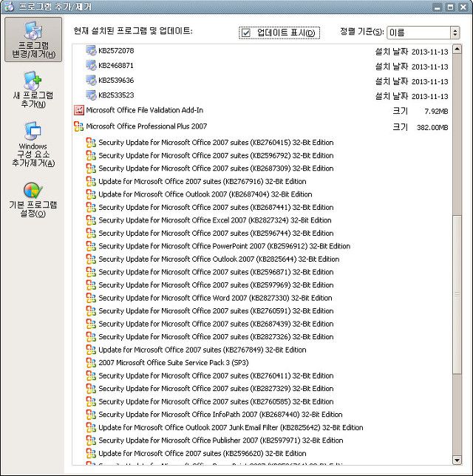473x476 pixels.
Task: Toggle the 업데이트 표시 checkbox
Action: pos(246,33)
